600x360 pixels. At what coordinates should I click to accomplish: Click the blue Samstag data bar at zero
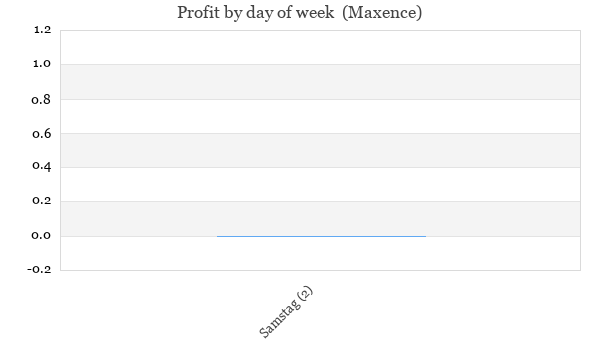point(321,236)
